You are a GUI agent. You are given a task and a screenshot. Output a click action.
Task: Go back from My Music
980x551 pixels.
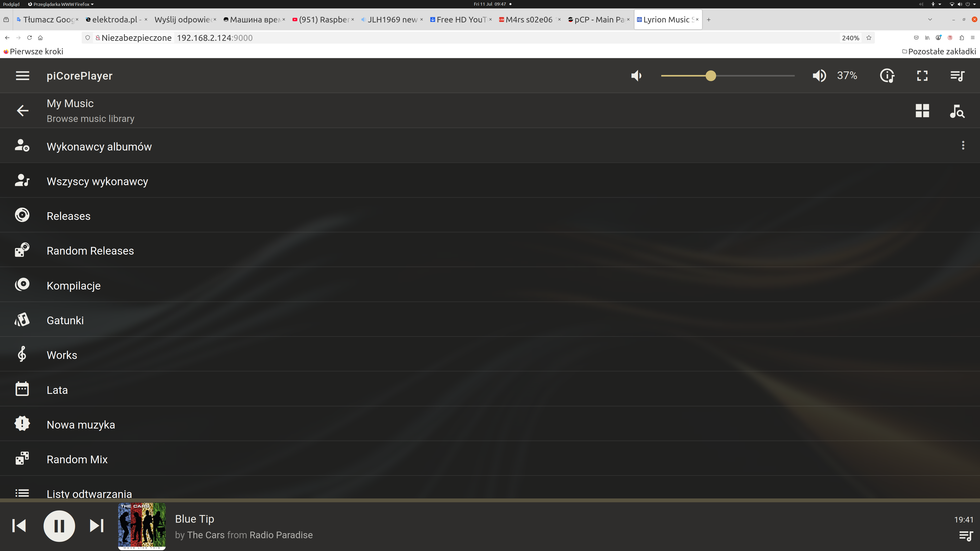point(22,111)
